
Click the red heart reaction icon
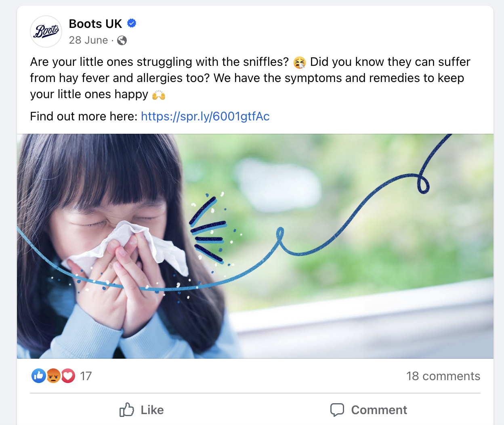(68, 376)
